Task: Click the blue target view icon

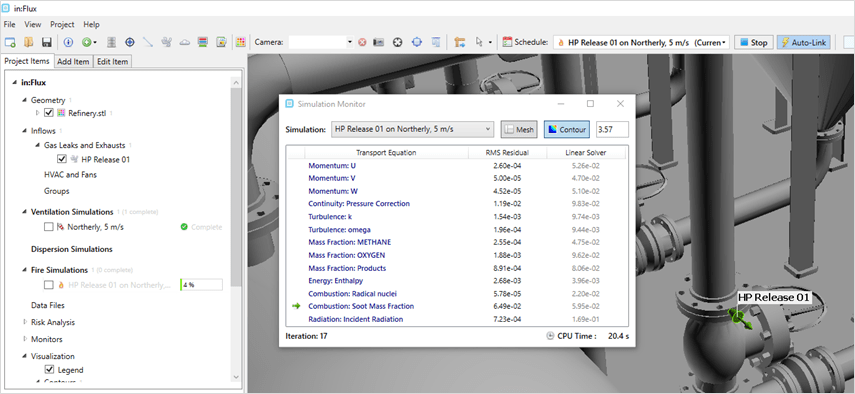Action: [417, 42]
